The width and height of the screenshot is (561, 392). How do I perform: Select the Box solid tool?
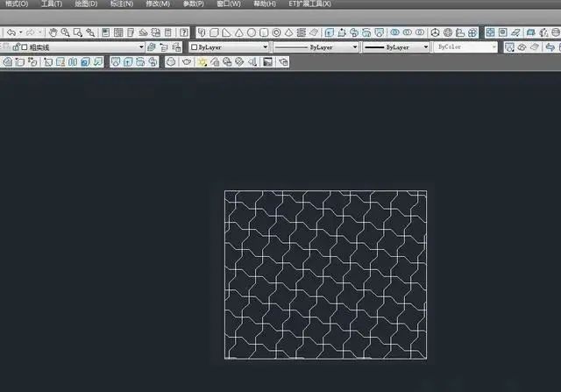coord(214,32)
